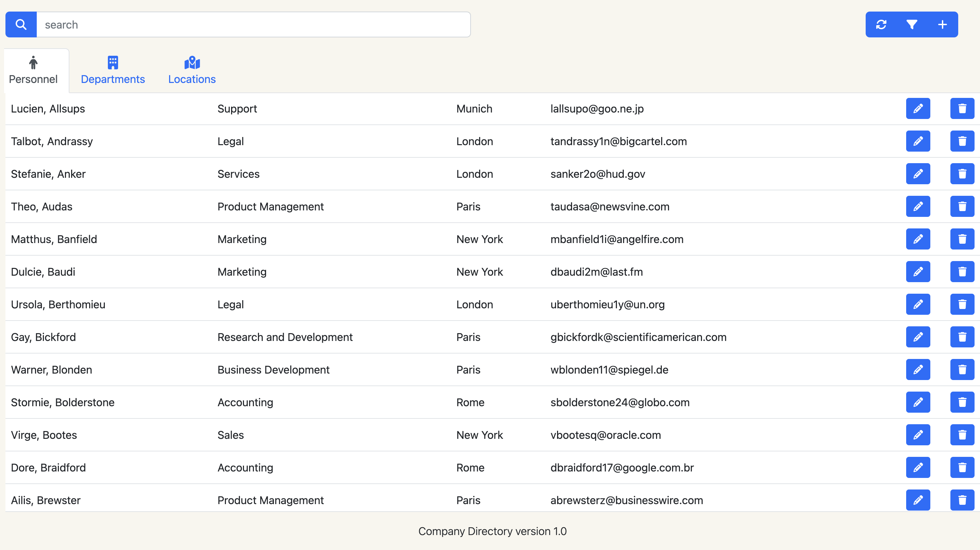Edit Dulcie Baudi using pencil button
Screen dimensions: 980x550
[x=918, y=272]
